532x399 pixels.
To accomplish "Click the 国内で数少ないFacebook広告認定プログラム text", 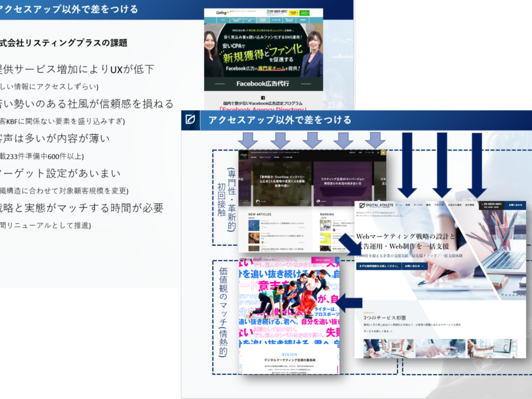I will [263, 104].
